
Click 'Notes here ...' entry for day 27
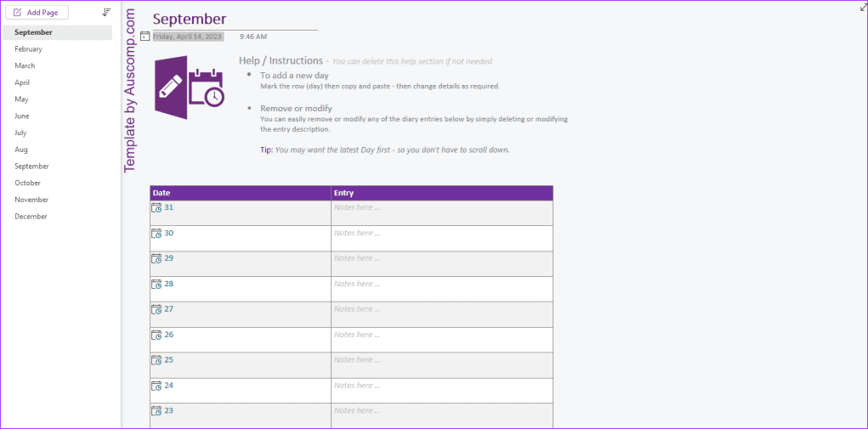[357, 309]
